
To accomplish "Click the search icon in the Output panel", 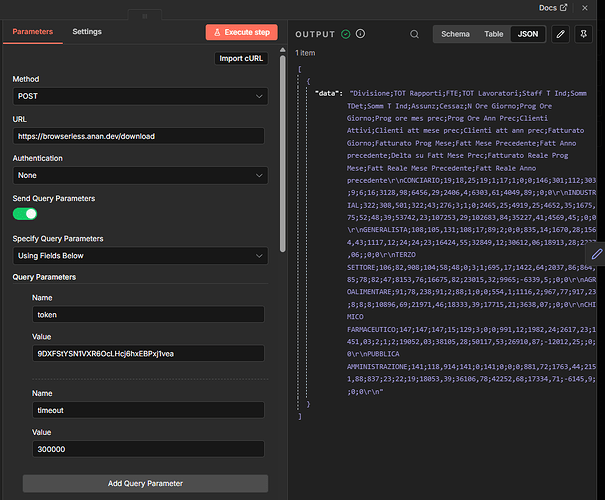I will (x=415, y=34).
